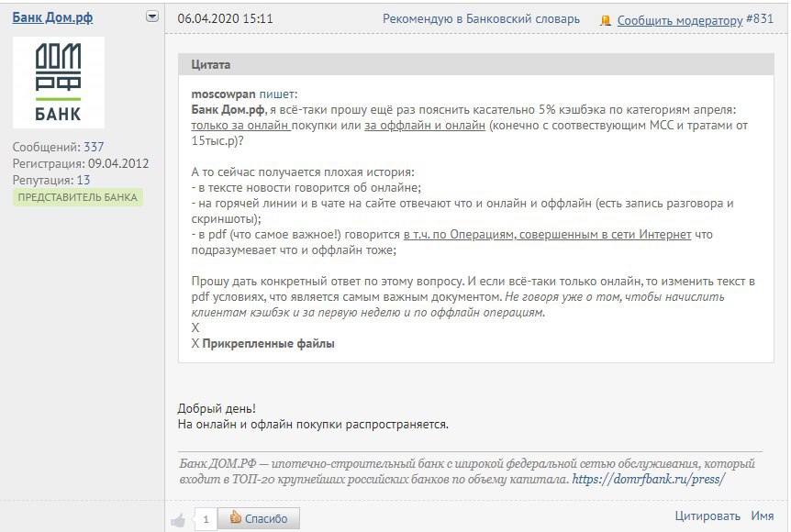The height and width of the screenshot is (532, 791).
Task: Click the Цитата header of quote block
Action: (475, 64)
